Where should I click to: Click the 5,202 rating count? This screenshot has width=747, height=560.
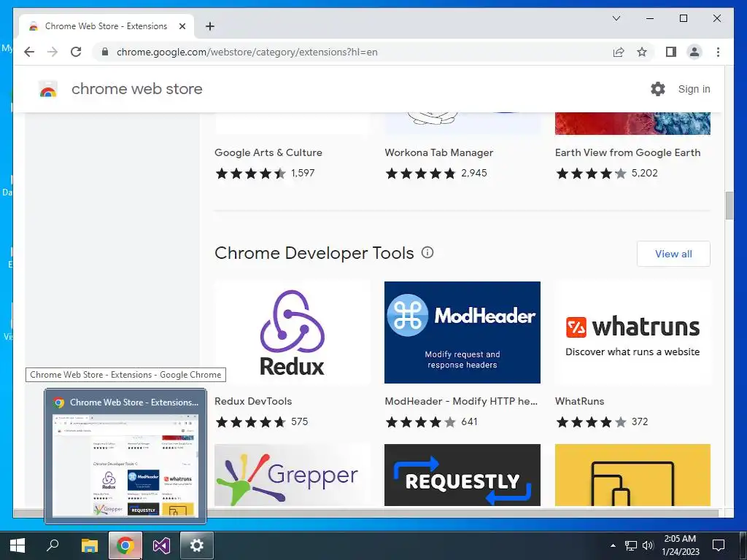[645, 173]
